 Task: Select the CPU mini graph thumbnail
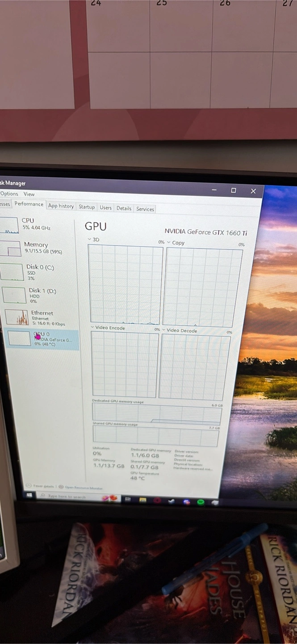[9, 225]
